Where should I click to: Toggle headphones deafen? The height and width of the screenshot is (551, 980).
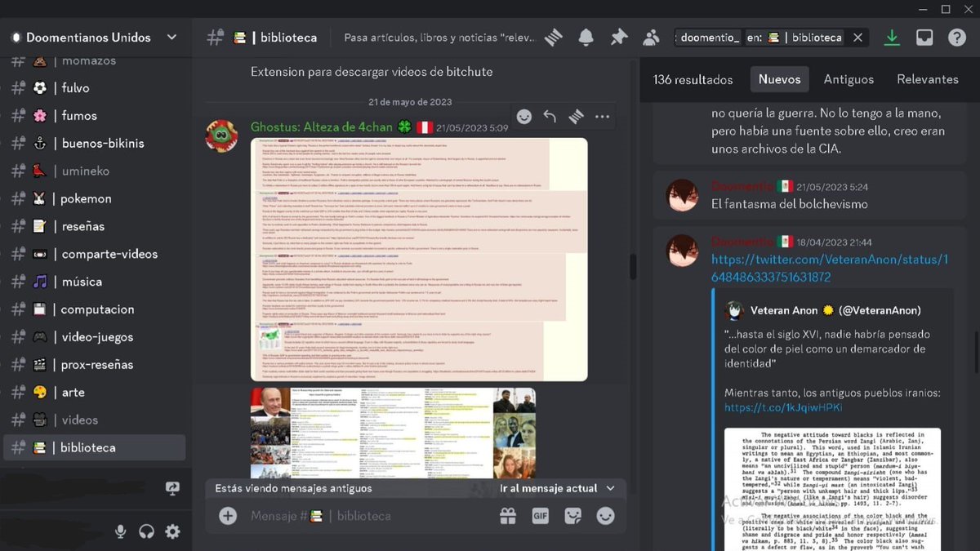point(147,531)
